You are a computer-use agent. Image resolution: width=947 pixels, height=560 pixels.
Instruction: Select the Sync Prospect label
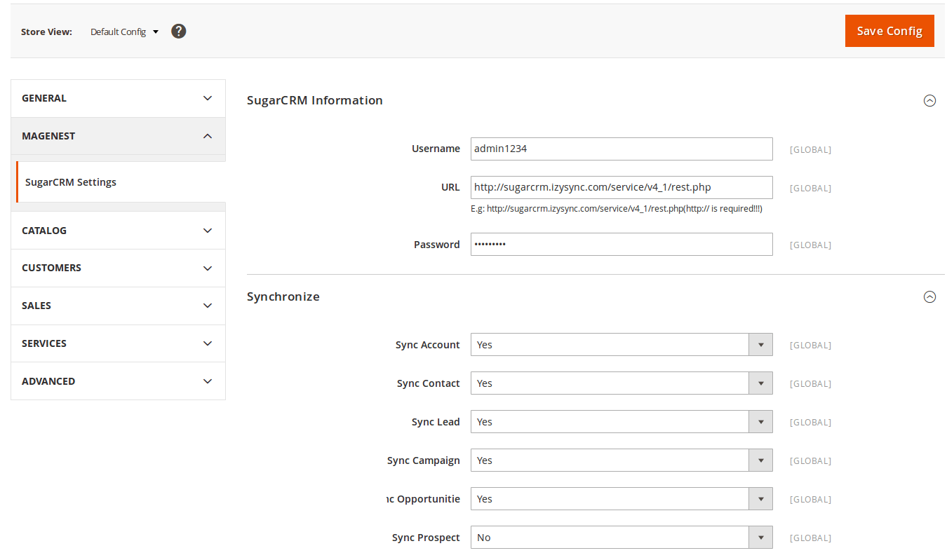click(x=426, y=538)
